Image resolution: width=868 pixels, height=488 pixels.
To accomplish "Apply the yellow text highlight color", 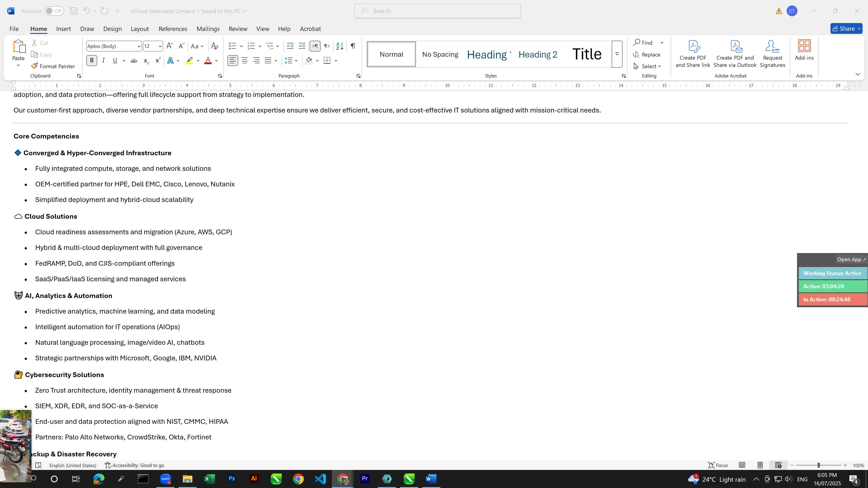I will tap(189, 61).
